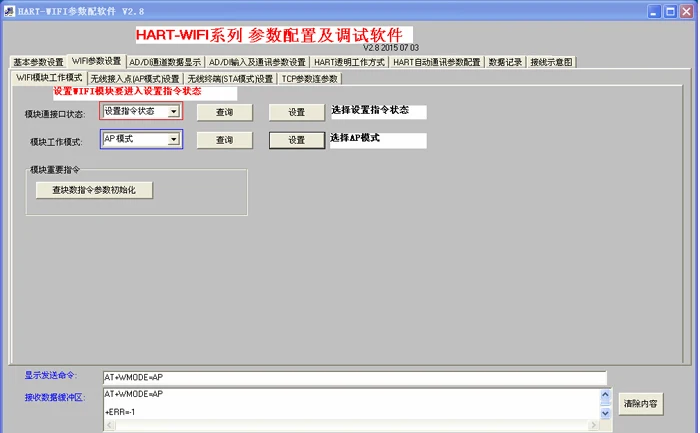
Task: Maximize the HART-WIFI window
Action: coord(671,12)
